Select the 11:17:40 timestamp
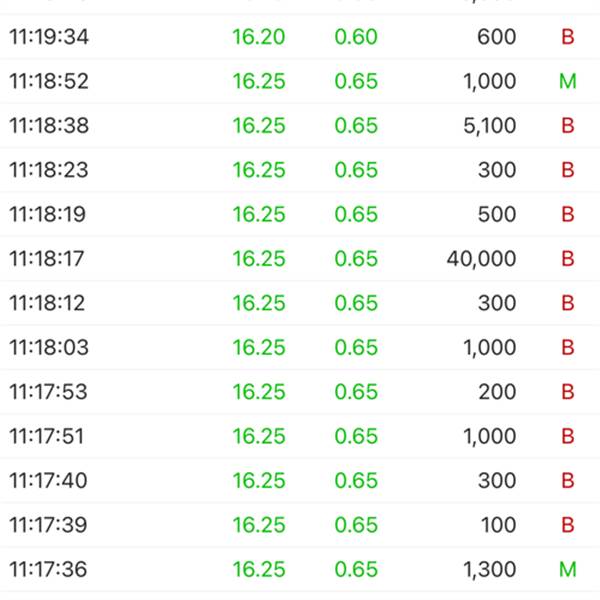The image size is (600, 600). tap(48, 481)
